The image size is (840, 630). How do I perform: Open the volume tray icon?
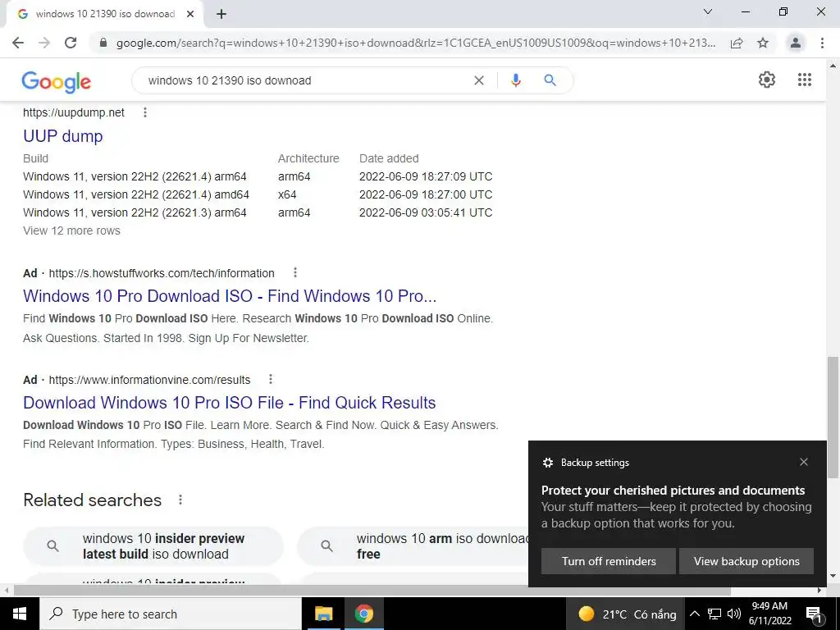point(734,614)
